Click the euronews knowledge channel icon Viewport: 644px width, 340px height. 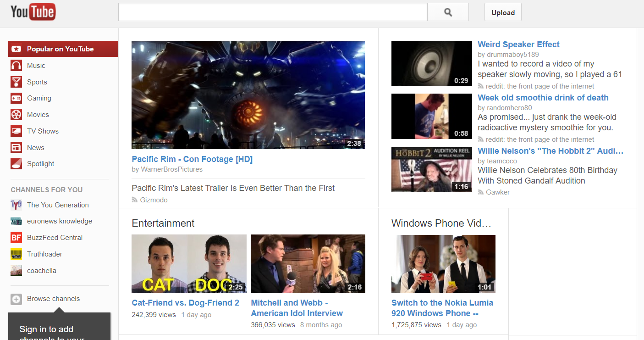coord(17,221)
